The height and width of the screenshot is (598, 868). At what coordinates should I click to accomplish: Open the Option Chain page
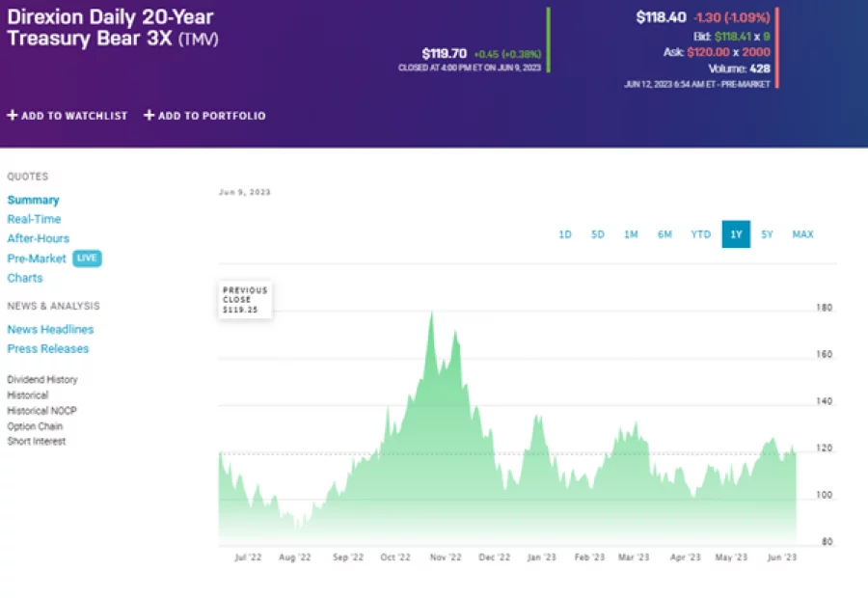tap(35, 425)
